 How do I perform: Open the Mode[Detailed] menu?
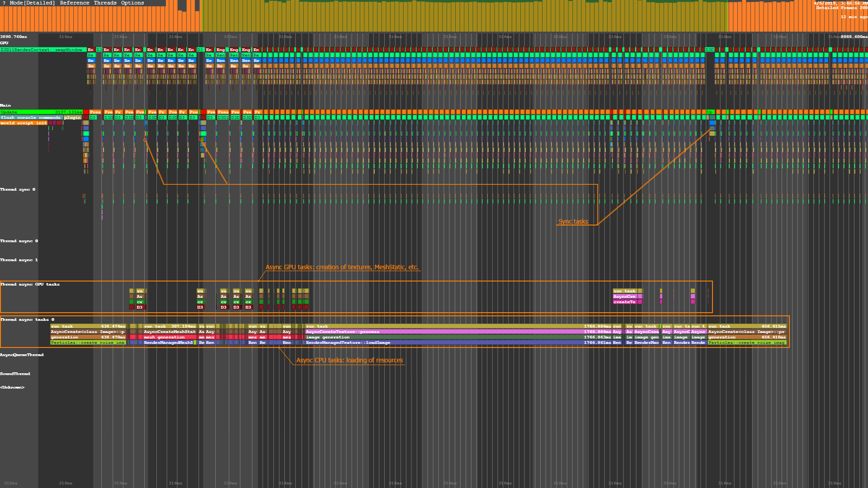coord(32,3)
